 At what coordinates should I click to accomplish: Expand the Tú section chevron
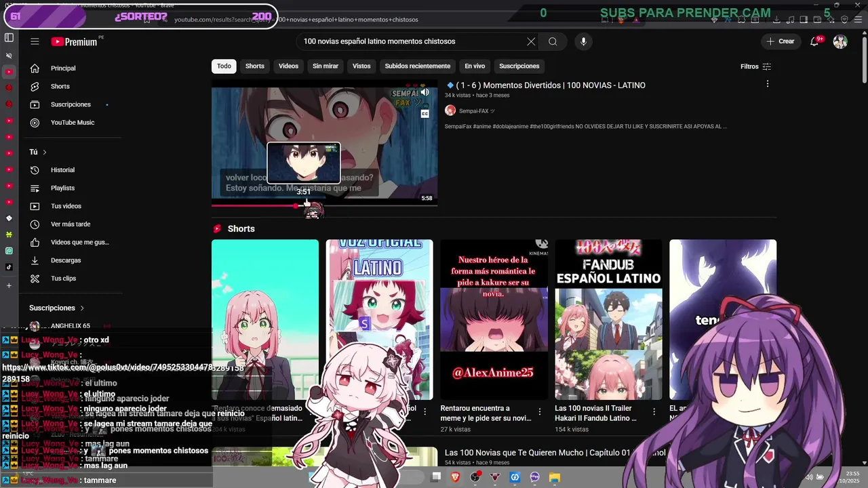[45, 152]
